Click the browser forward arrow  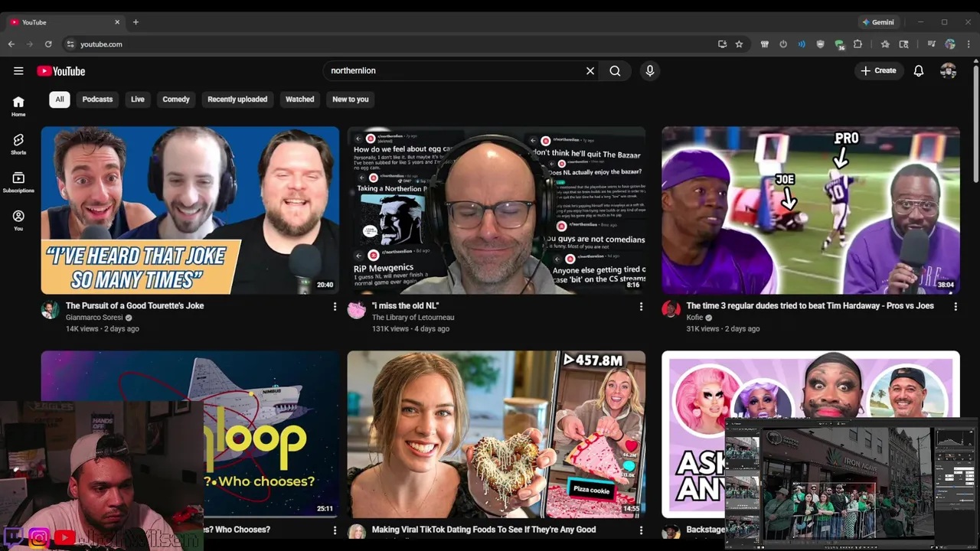coord(30,44)
